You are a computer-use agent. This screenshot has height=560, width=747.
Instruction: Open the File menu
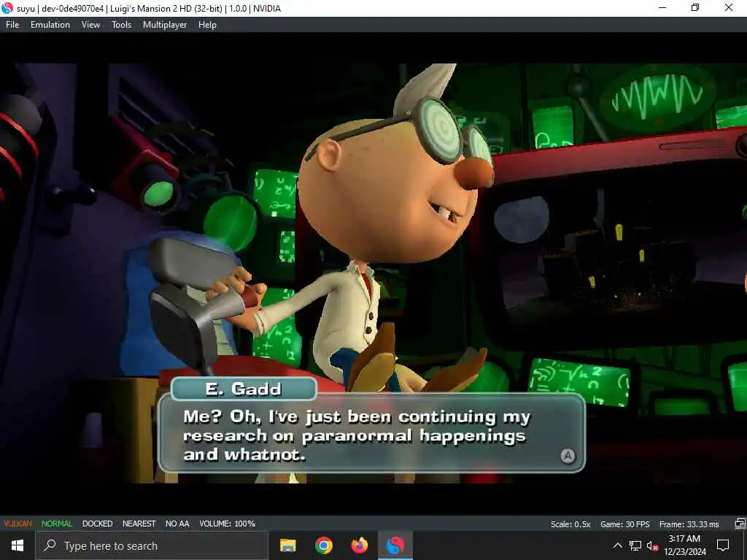click(x=12, y=25)
